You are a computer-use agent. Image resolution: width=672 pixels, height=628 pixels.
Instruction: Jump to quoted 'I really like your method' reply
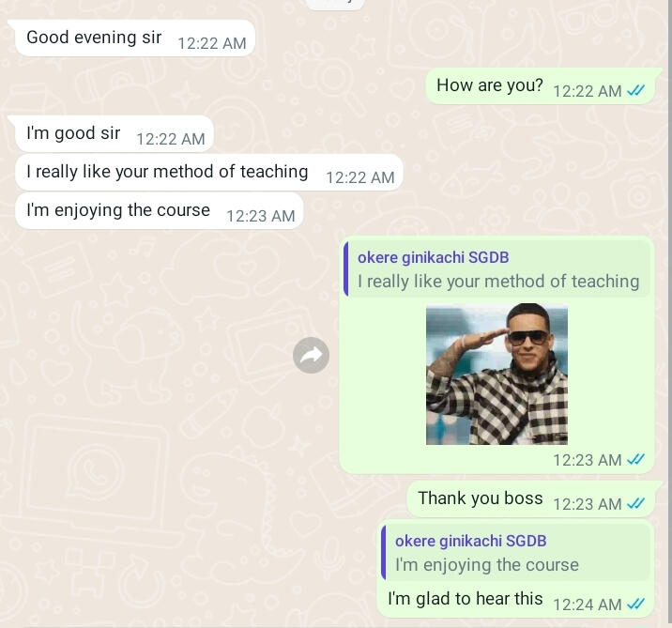pyautogui.click(x=497, y=268)
